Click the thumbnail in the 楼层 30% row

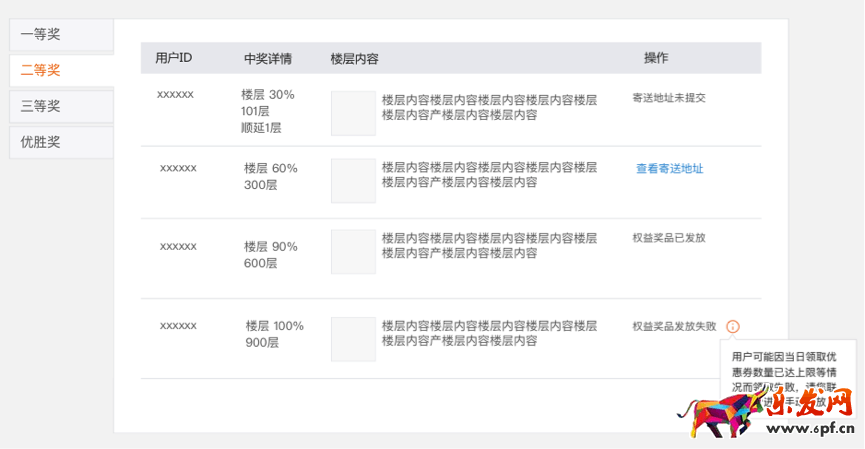[x=353, y=113]
